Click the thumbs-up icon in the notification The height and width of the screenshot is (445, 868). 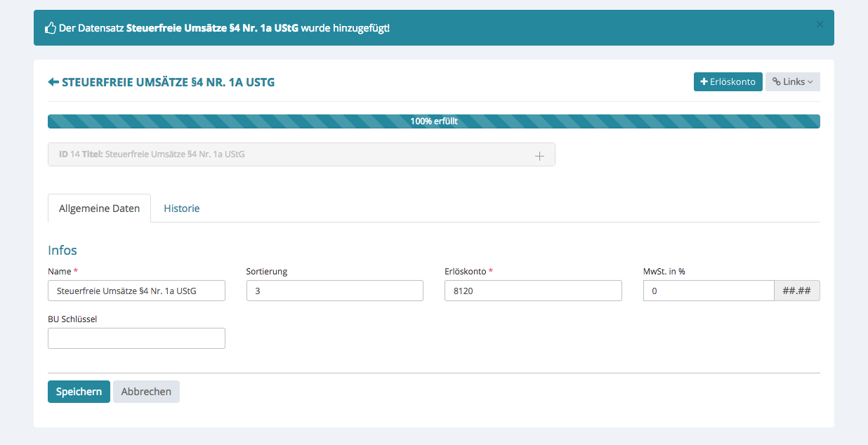[x=51, y=28]
